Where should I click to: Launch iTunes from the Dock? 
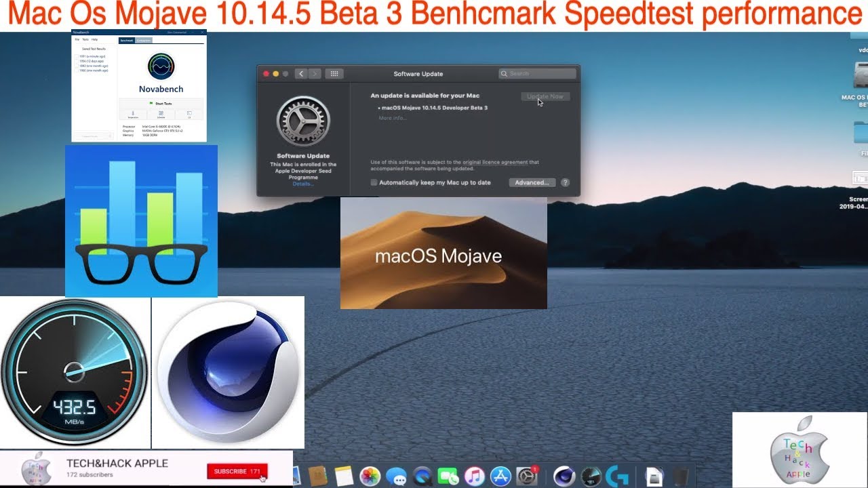(x=474, y=476)
